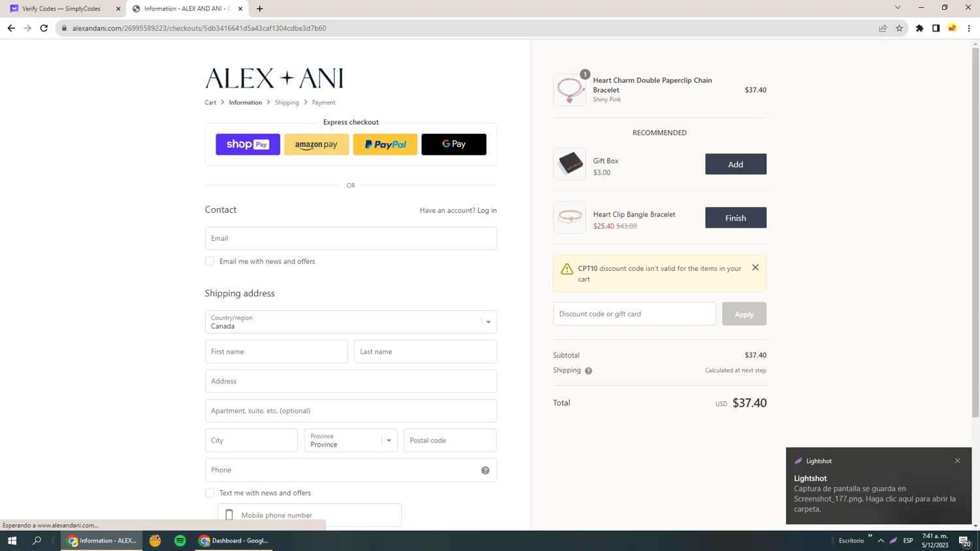Open the Chrome extensions puzzle icon
This screenshot has width=980, height=551.
919,28
